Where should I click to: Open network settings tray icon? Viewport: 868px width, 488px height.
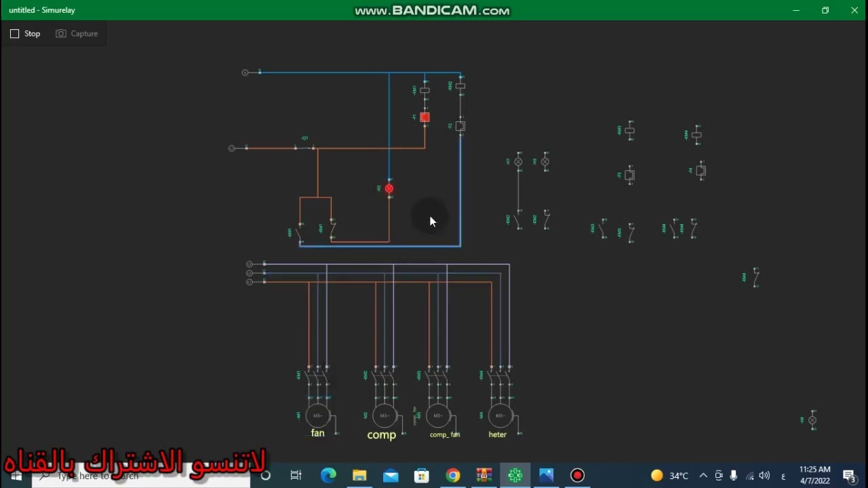click(749, 475)
